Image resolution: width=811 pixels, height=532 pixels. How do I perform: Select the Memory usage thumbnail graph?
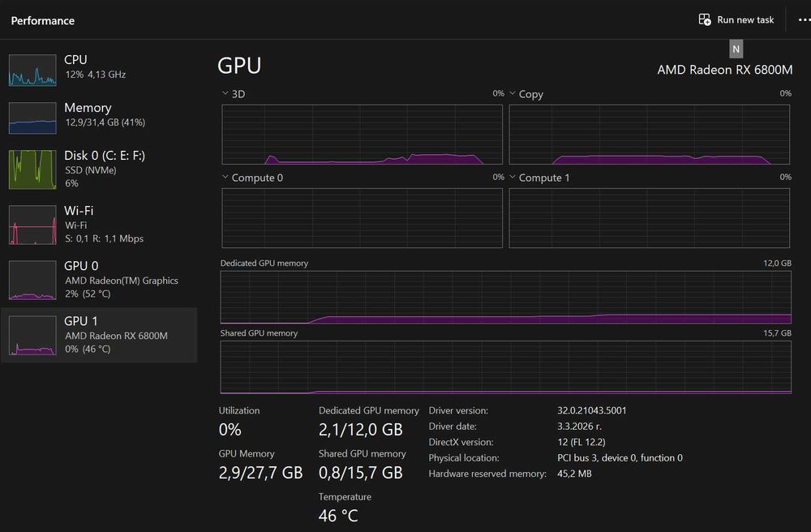coord(32,118)
